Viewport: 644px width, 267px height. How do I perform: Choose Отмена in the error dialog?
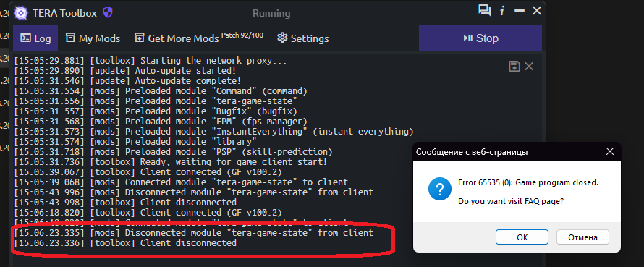click(x=582, y=237)
